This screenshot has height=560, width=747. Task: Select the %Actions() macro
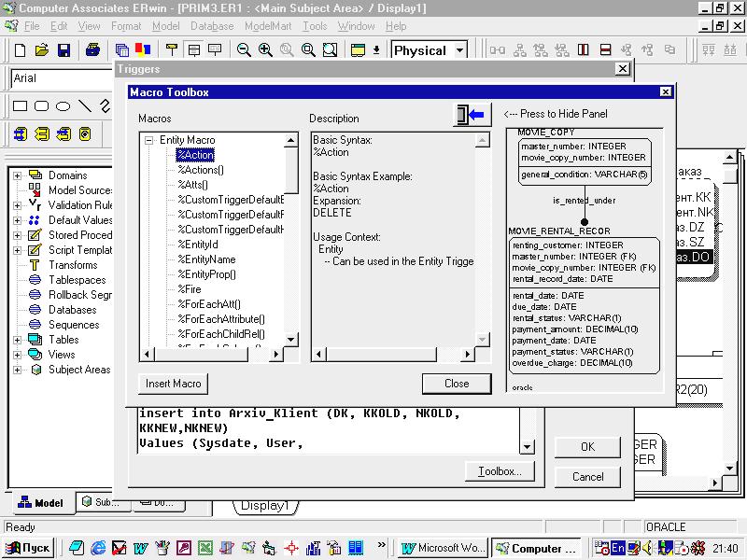click(201, 170)
